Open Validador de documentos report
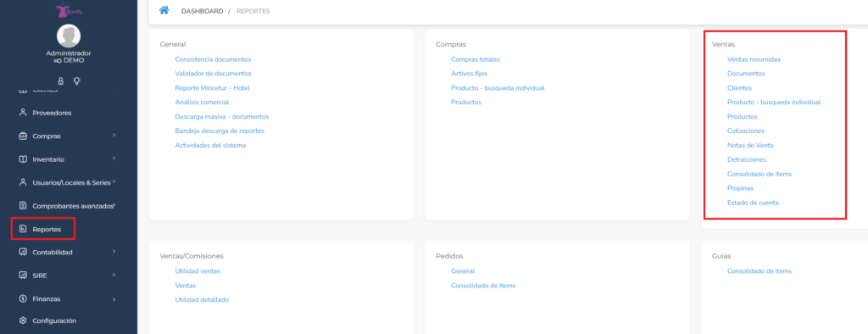Image resolution: width=868 pixels, height=334 pixels. 213,73
